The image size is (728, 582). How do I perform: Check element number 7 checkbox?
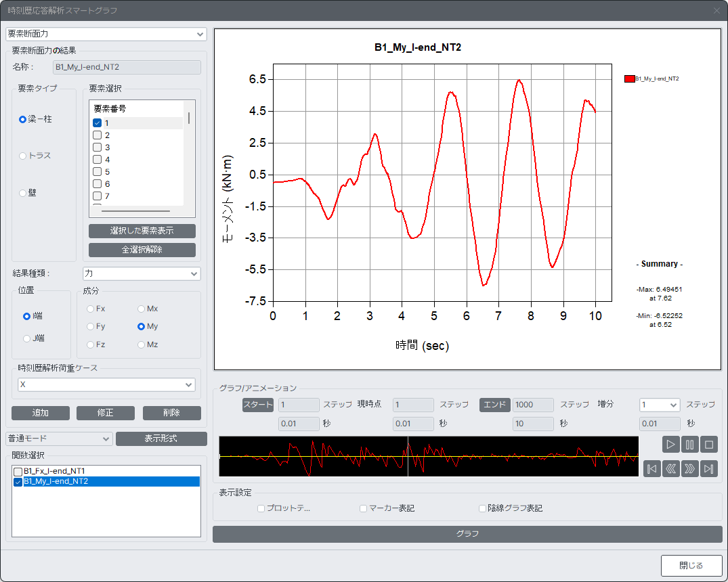pos(97,196)
